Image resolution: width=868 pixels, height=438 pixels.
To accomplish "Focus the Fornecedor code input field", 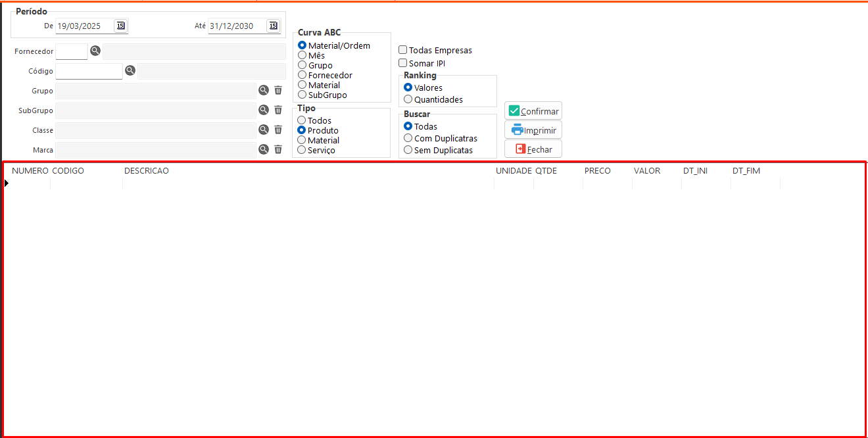I will tap(72, 51).
